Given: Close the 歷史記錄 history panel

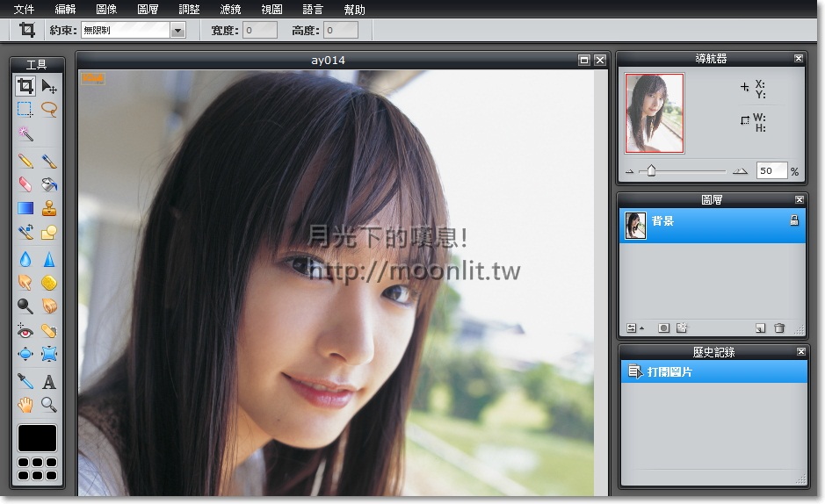Looking at the screenshot, I should pos(800,351).
